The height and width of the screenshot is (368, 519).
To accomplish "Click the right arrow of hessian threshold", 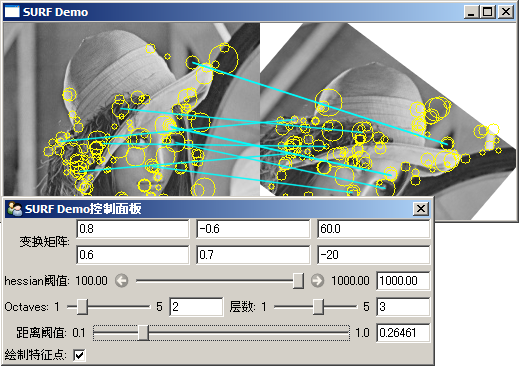I will coord(317,281).
